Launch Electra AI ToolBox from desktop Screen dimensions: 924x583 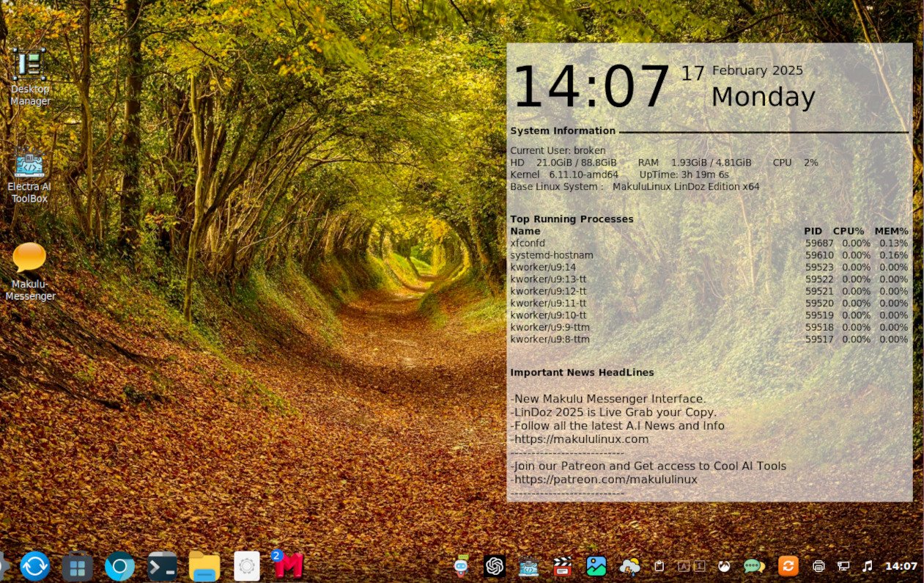point(29,164)
